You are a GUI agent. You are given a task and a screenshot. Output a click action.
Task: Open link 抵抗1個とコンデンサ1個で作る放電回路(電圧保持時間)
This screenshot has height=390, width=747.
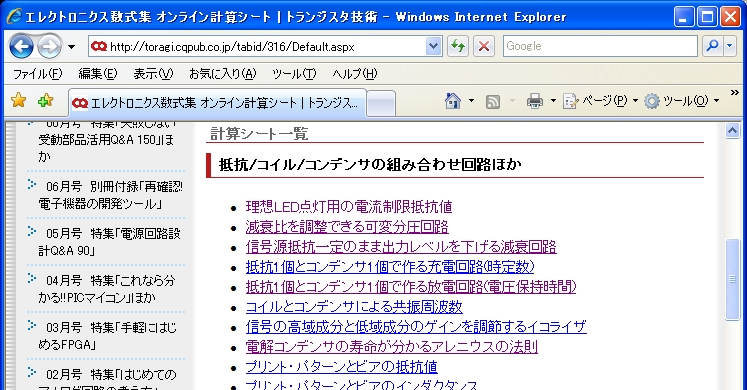(411, 287)
